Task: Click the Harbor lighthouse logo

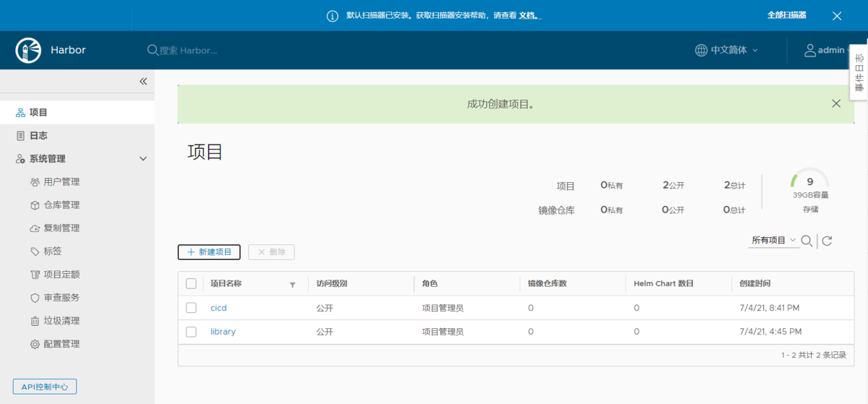Action: 29,50
